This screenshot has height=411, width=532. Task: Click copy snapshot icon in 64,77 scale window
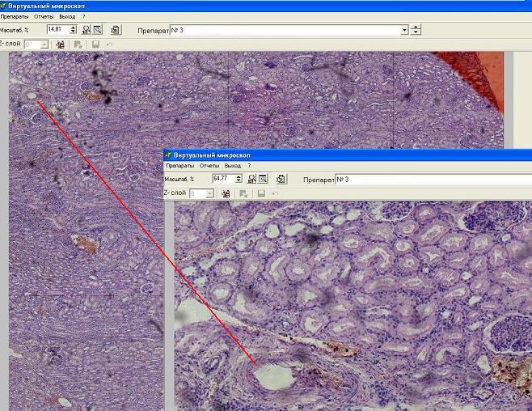281,179
